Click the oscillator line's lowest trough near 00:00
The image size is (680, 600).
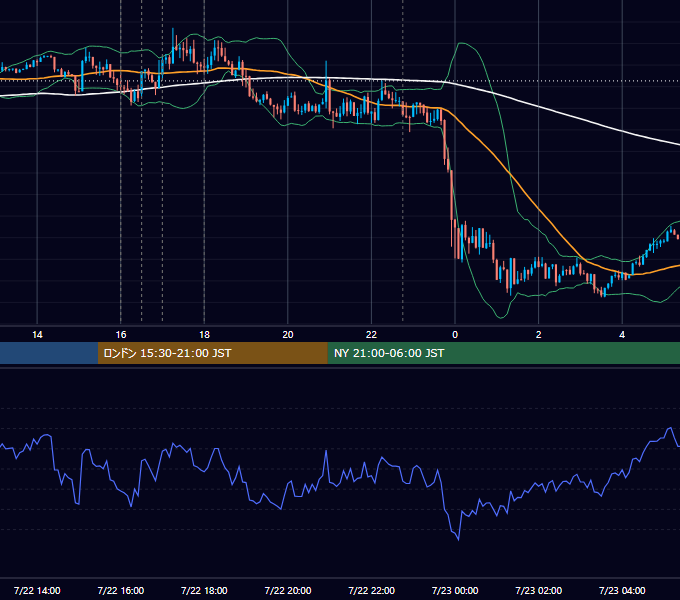pyautogui.click(x=458, y=539)
